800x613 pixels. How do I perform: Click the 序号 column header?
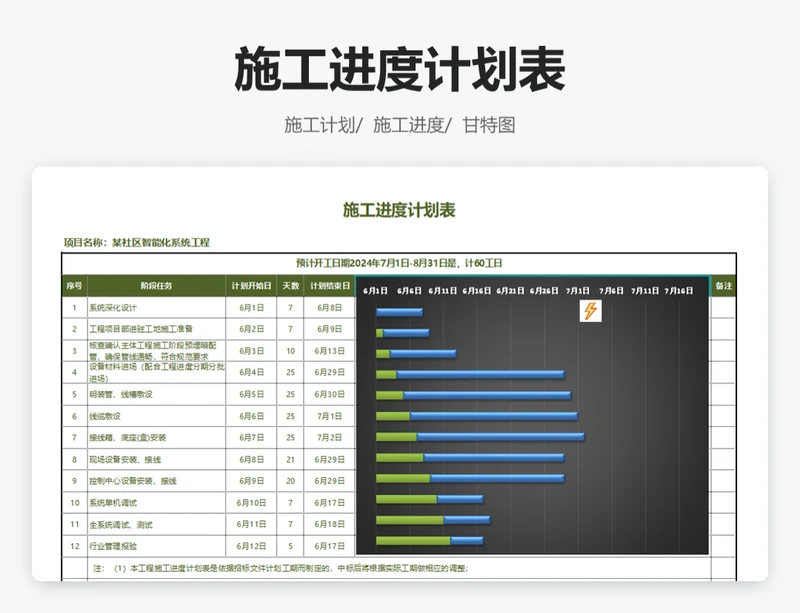[74, 286]
